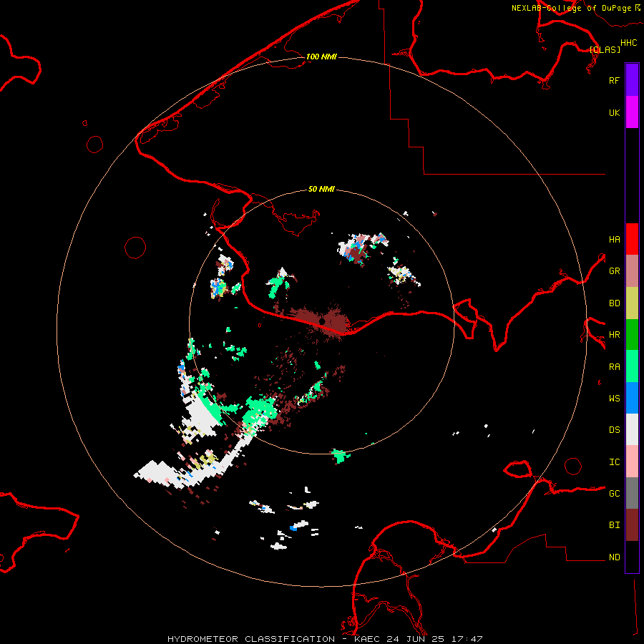Click the ND legend label
The image size is (644, 644).
[615, 557]
